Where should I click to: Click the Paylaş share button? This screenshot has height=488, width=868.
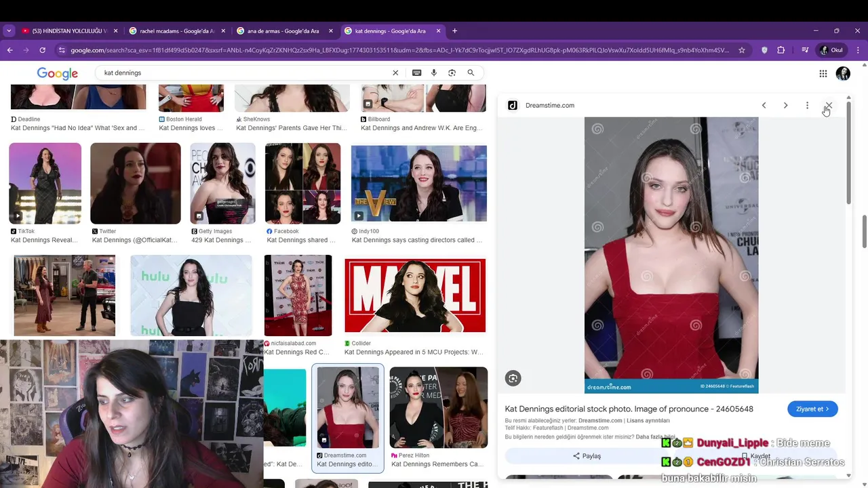587,455
